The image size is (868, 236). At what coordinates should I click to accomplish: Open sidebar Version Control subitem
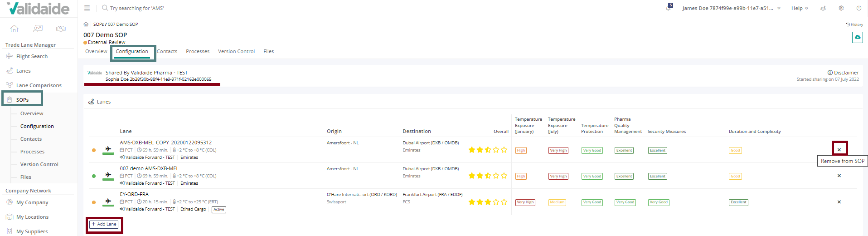[39, 164]
